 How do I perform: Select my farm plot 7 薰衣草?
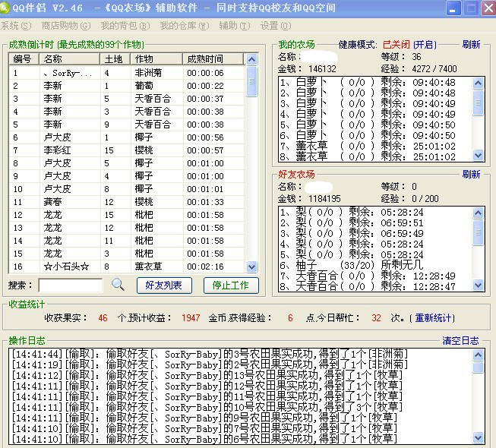376,146
